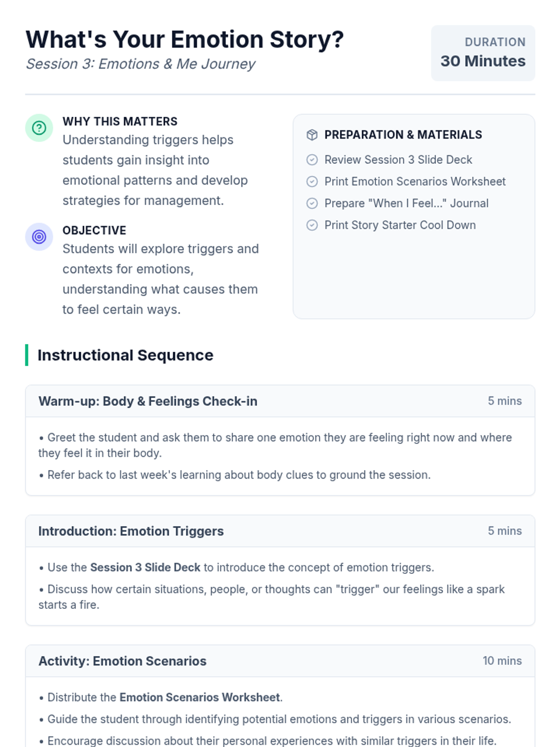The width and height of the screenshot is (560, 747).
Task: Click the Why This Matters heading
Action: (x=120, y=121)
